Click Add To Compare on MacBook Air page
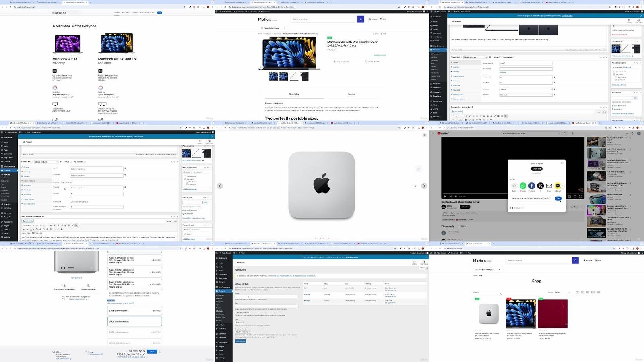 (341, 62)
